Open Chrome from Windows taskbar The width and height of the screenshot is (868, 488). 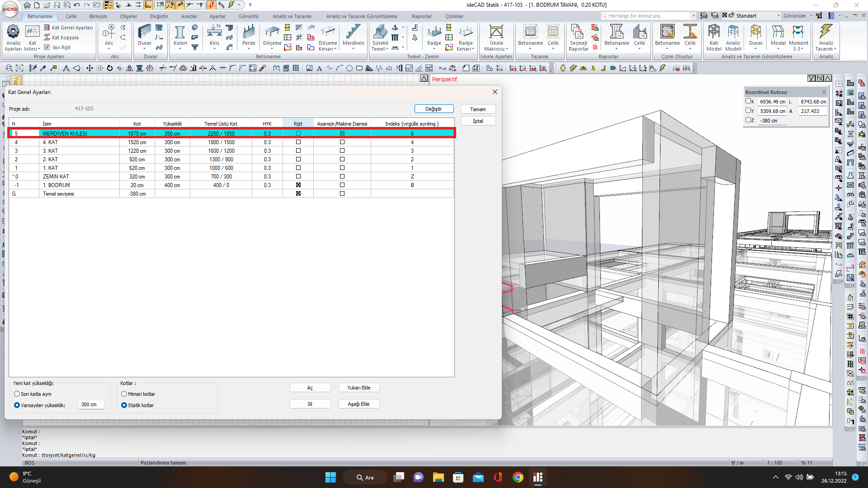[518, 477]
